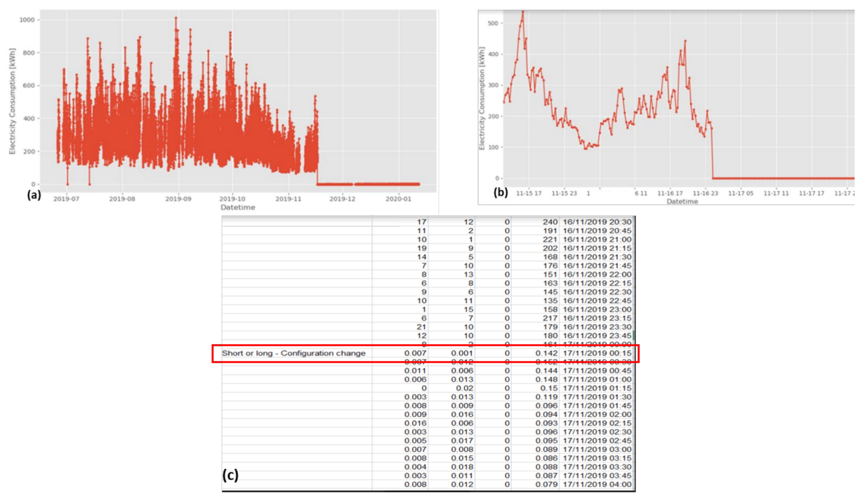The width and height of the screenshot is (868, 504).
Task: Click the 500 y-axis label in chart (b)
Action: 492,23
